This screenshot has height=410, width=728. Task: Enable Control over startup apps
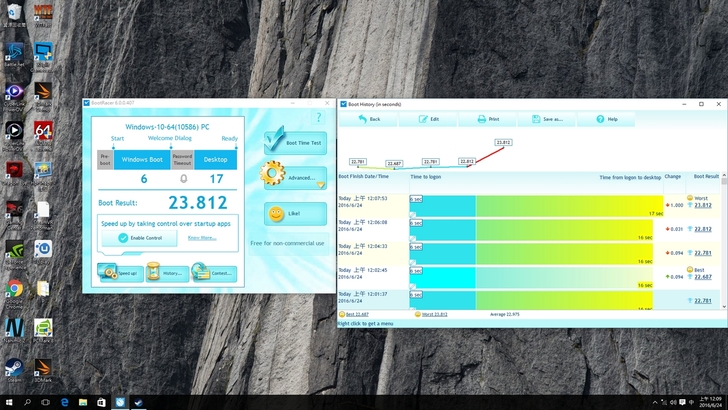click(139, 238)
